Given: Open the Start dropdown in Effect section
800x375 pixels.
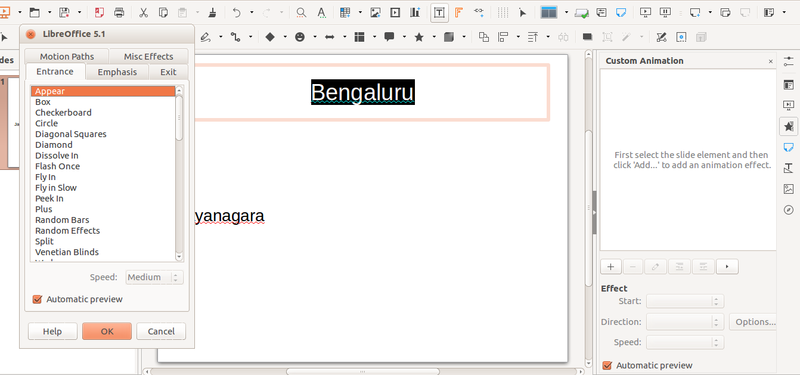Looking at the screenshot, I should pyautogui.click(x=685, y=301).
